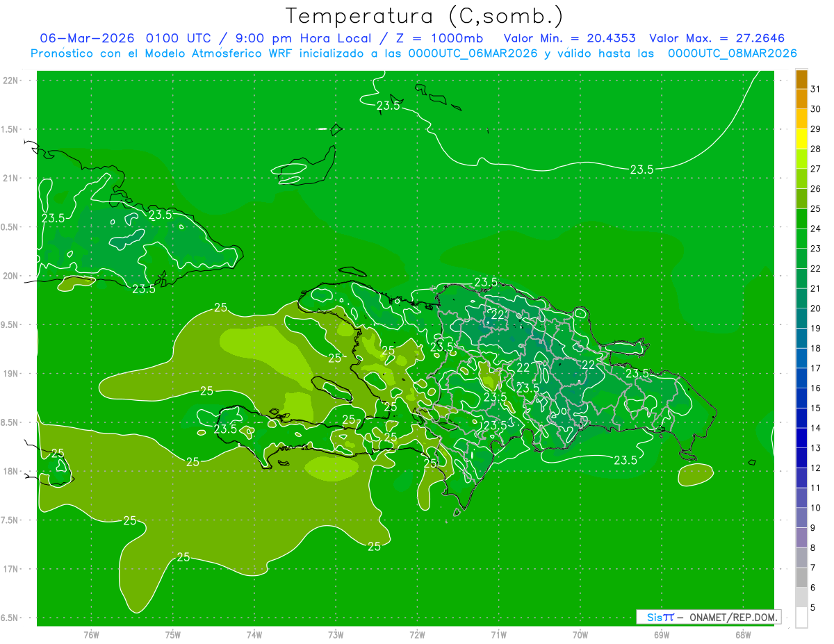Click the '9:00 pm Hora Local' text
This screenshot has width=834, height=644.
pos(306,38)
